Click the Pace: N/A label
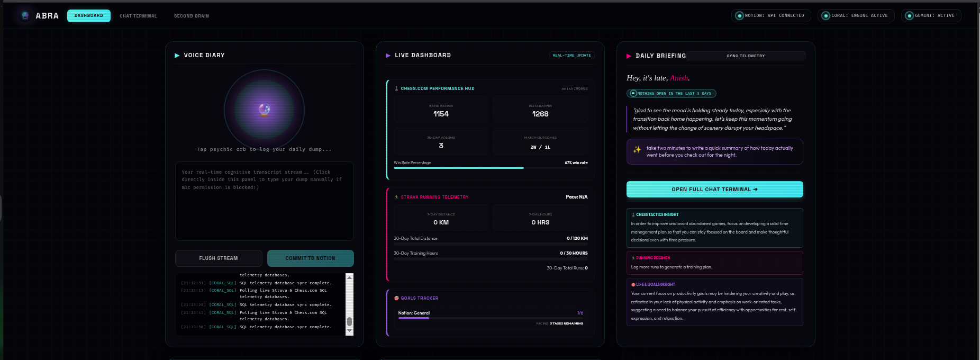The width and height of the screenshot is (980, 360). click(577, 197)
